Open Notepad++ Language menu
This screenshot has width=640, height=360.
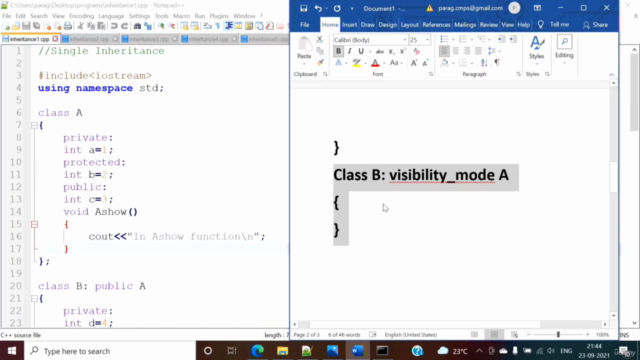(111, 16)
